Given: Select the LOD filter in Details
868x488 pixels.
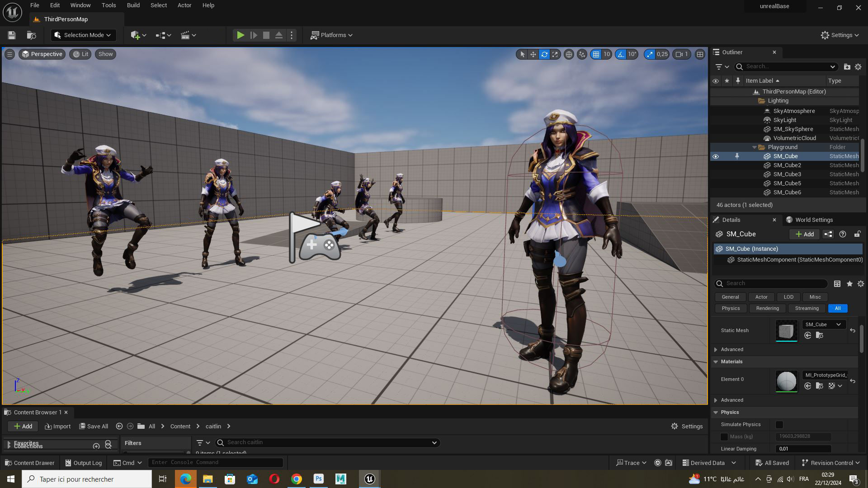Looking at the screenshot, I should click(788, 297).
